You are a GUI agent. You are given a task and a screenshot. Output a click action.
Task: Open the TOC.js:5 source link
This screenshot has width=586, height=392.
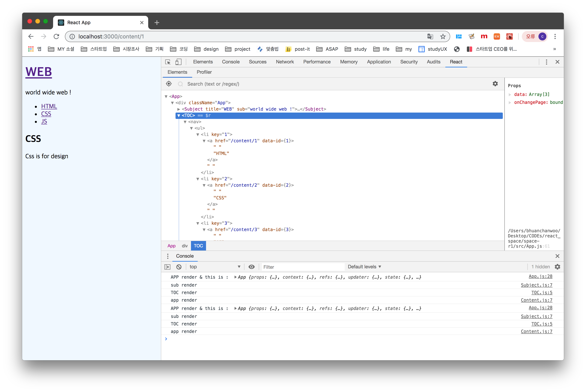541,293
